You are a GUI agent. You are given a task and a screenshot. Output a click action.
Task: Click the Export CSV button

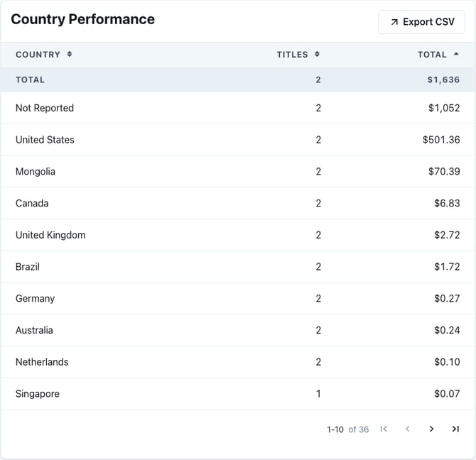pyautogui.click(x=421, y=22)
